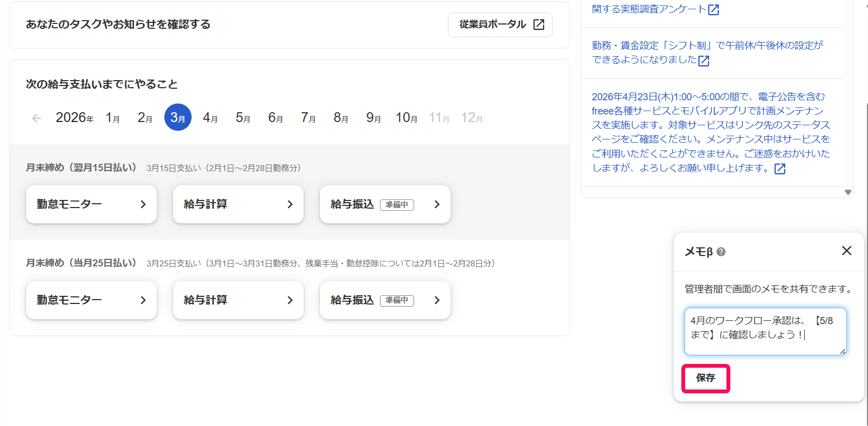Select the 2月 month tab
Image resolution: width=868 pixels, height=426 pixels.
145,118
